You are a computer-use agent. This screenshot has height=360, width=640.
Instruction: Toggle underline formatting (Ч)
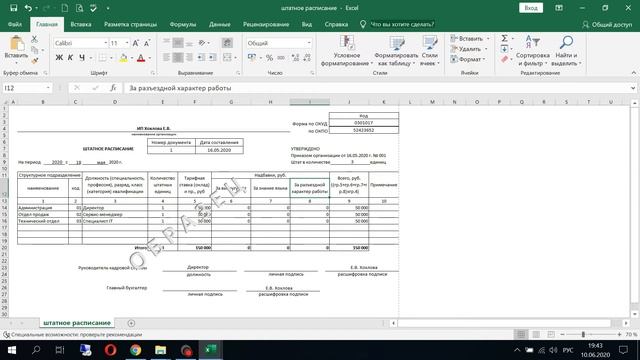[x=82, y=58]
